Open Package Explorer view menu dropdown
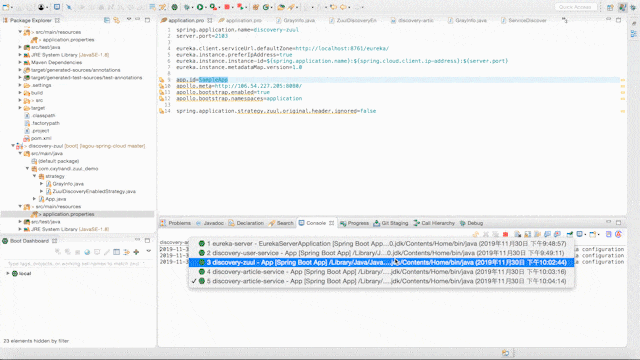Viewport: 640px width, 360px height. click(x=129, y=19)
